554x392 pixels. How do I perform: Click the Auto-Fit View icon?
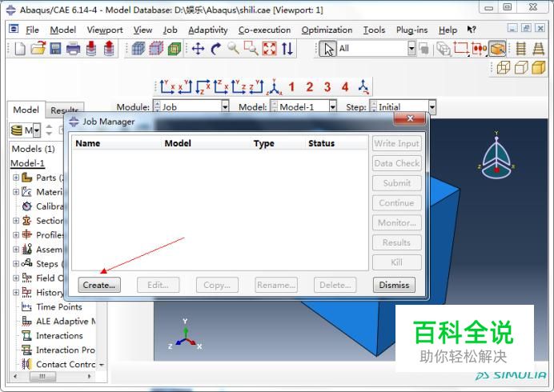(269, 48)
